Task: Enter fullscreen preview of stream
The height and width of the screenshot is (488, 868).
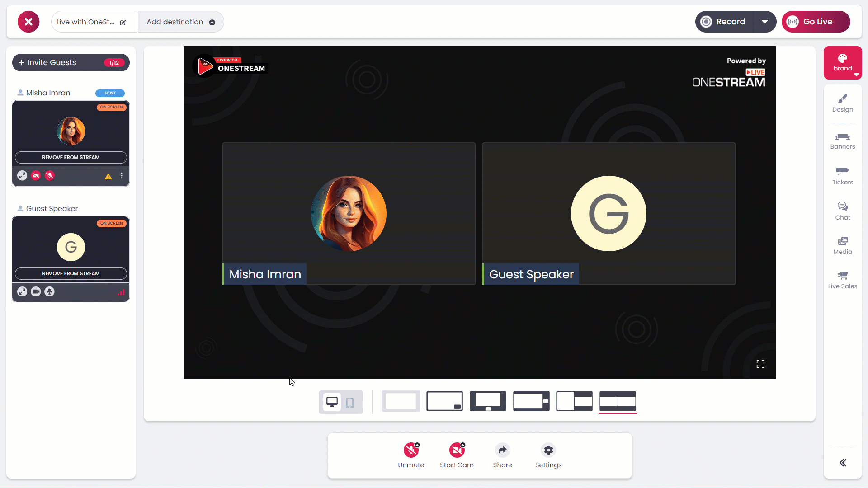Action: point(760,364)
